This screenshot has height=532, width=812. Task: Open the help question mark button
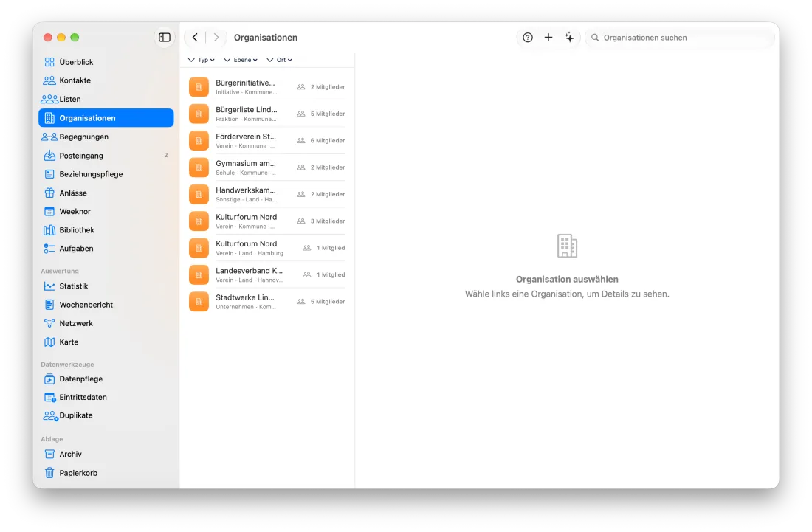click(x=527, y=37)
